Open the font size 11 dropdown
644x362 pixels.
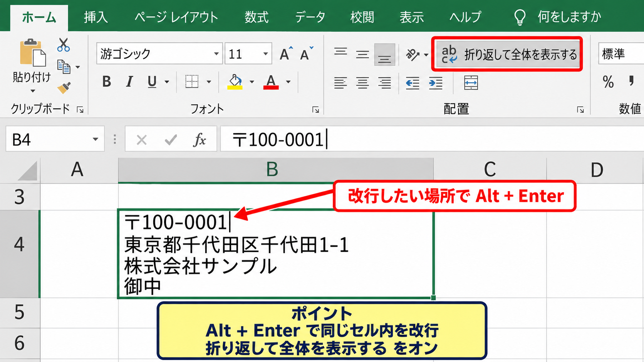pyautogui.click(x=265, y=54)
